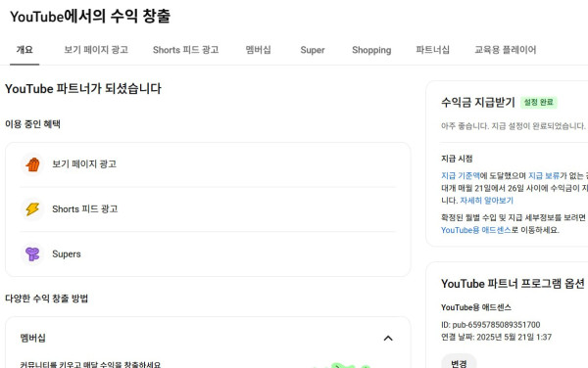Click the lightning bolt icon for Shorts 피드 광고
The width and height of the screenshot is (588, 368).
coord(32,208)
